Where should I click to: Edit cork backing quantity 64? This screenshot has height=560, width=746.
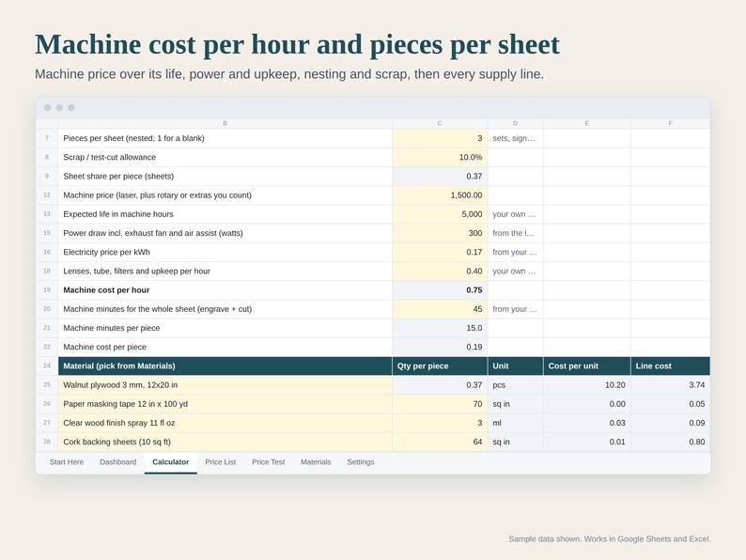[x=440, y=442]
